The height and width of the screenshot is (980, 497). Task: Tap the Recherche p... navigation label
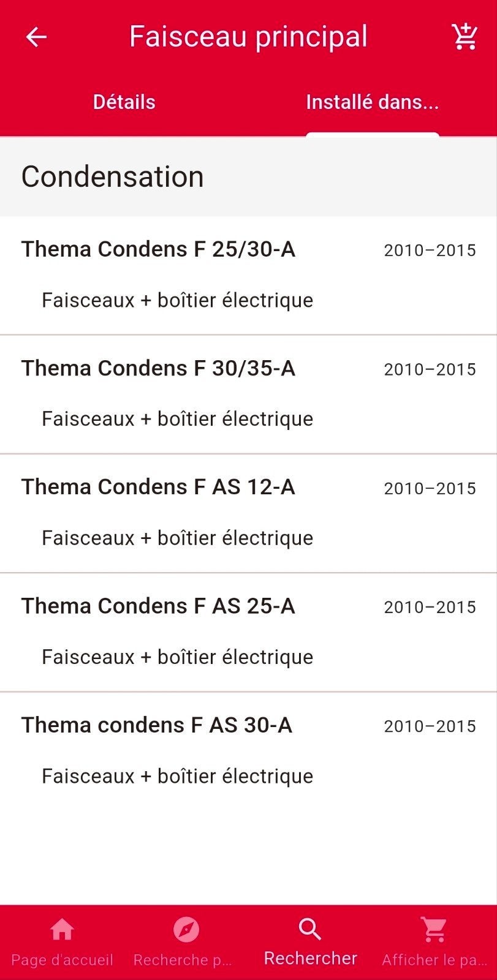click(183, 960)
